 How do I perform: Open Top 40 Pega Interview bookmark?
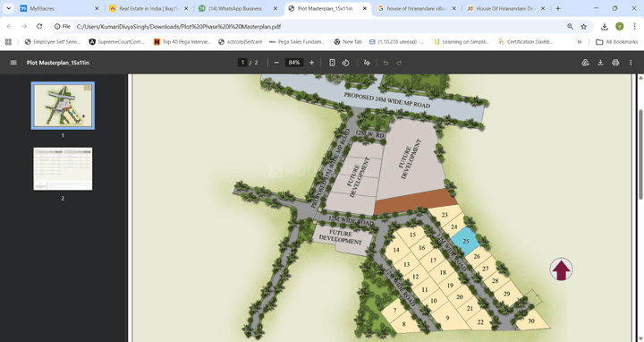182,41
